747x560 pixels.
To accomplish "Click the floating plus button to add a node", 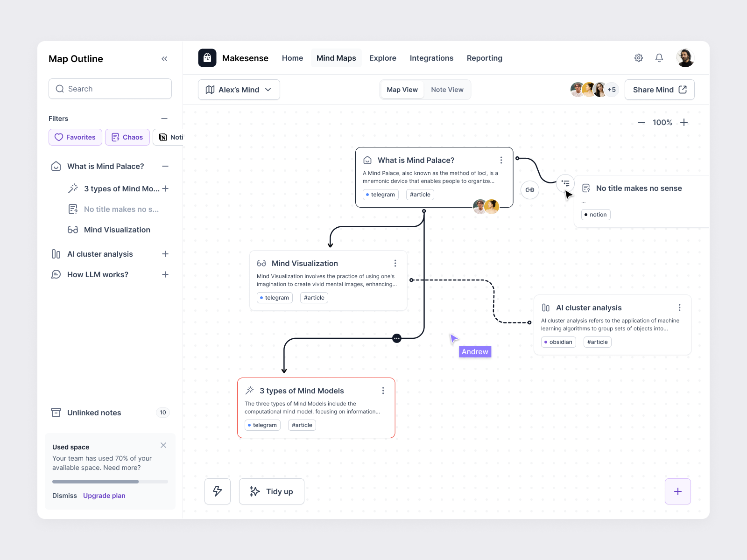I will click(677, 491).
